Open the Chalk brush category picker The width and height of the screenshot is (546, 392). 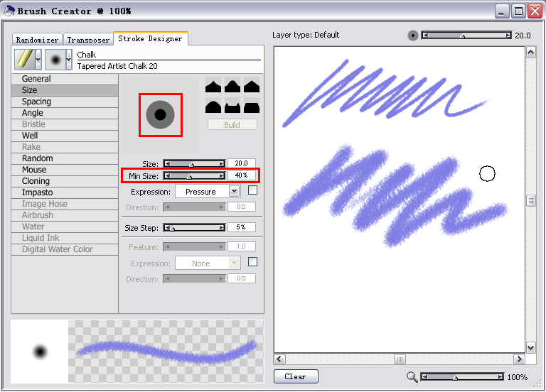click(x=28, y=60)
